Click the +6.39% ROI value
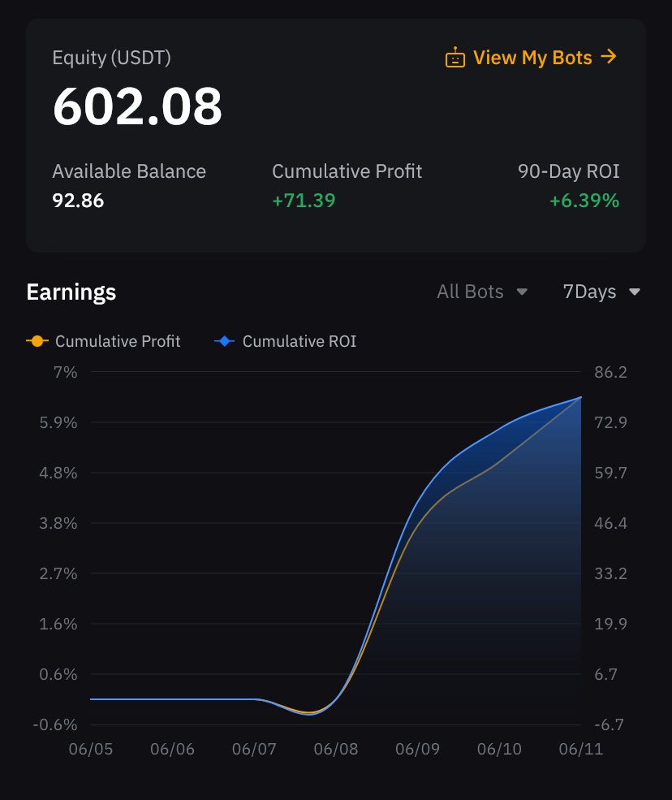 click(x=584, y=201)
